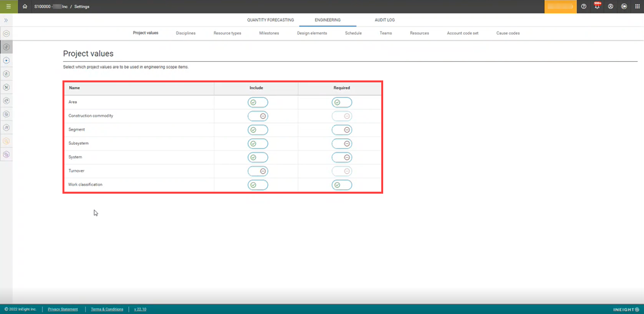Click the orange account button in header
Viewport: 644px width, 314px height.
(x=561, y=6)
